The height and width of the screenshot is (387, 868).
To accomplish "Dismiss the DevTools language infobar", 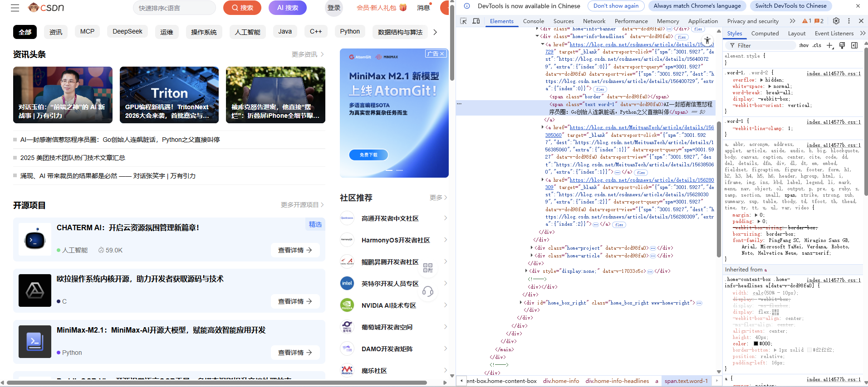I will 858,6.
